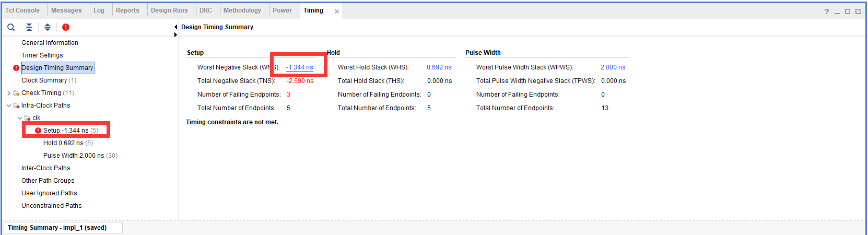Select Check Timing (11) tree item
868x235 pixels.
(48, 93)
